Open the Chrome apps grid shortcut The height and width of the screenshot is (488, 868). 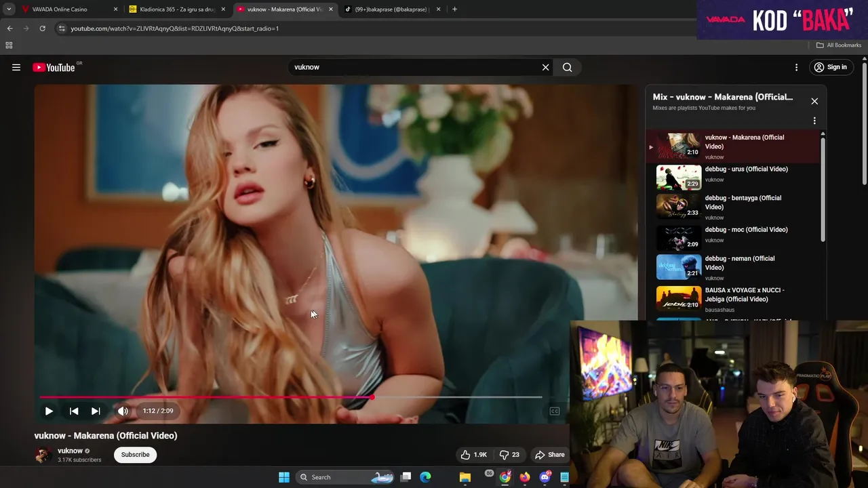[9, 45]
